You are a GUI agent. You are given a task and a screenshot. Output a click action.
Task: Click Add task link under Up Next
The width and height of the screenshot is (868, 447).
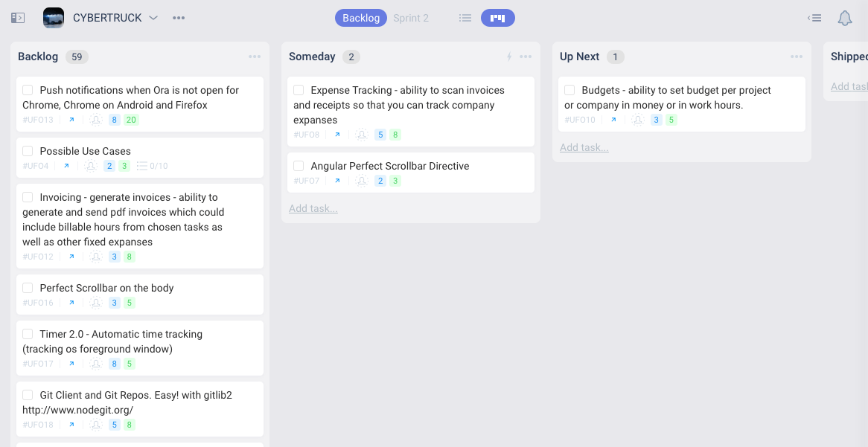584,147
